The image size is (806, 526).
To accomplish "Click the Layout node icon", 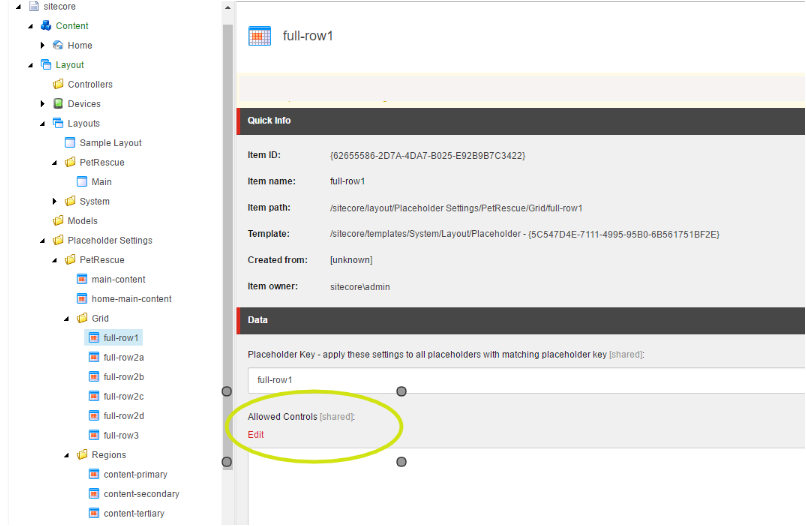I will click(46, 65).
